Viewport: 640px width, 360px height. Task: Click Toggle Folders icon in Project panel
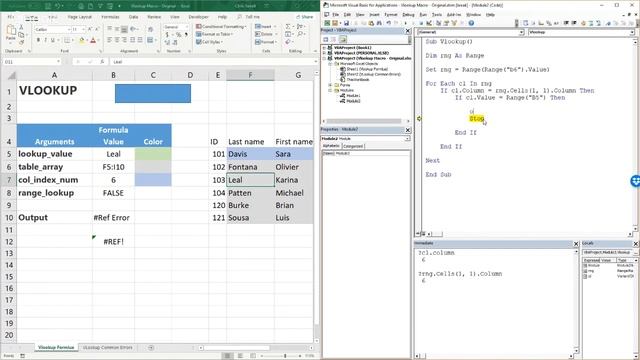(342, 39)
